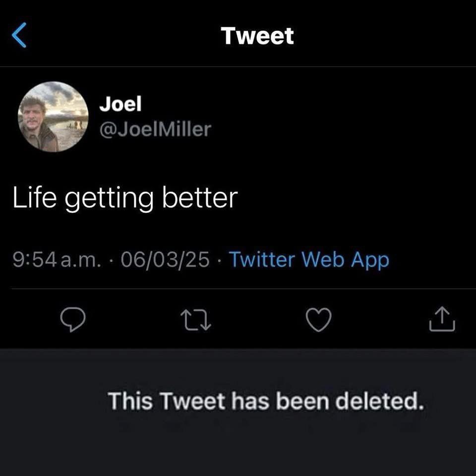Click the word "This" in the deleted notice
The height and width of the screenshot is (476, 476).
click(x=130, y=401)
